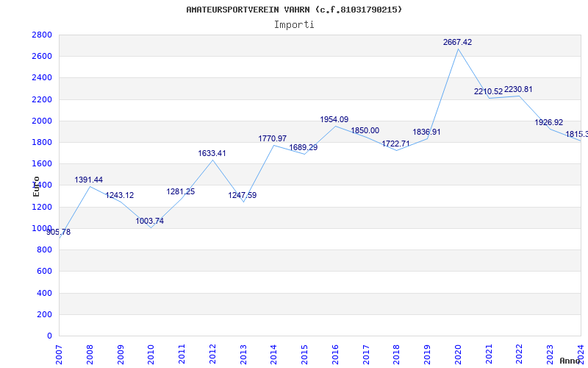The width and height of the screenshot is (588, 368).
Task: Select y-axis value 2600
Action: point(42,57)
